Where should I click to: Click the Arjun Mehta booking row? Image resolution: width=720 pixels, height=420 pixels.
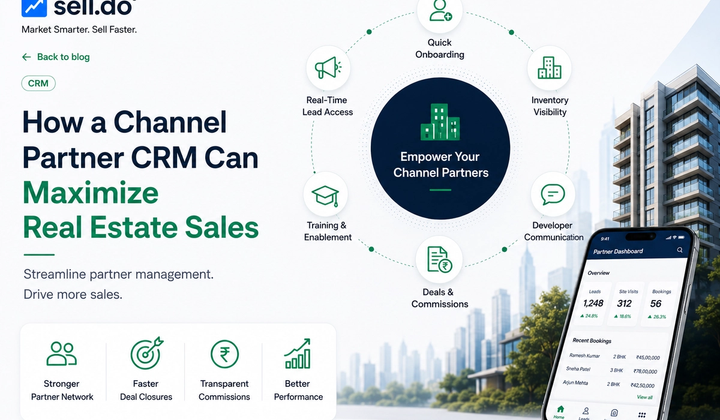[x=608, y=384]
